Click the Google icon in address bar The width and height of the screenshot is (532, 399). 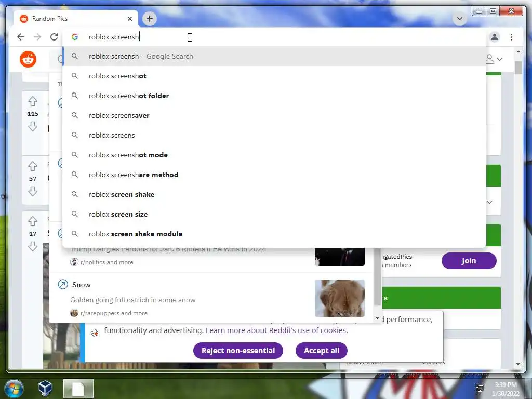coord(75,37)
